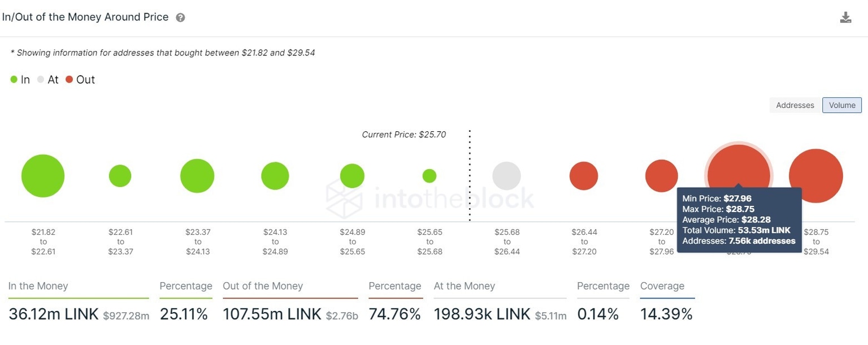Click the green $21.82 to $22.61 bubble
Viewport: 868px width, 345px height.
coord(43,176)
